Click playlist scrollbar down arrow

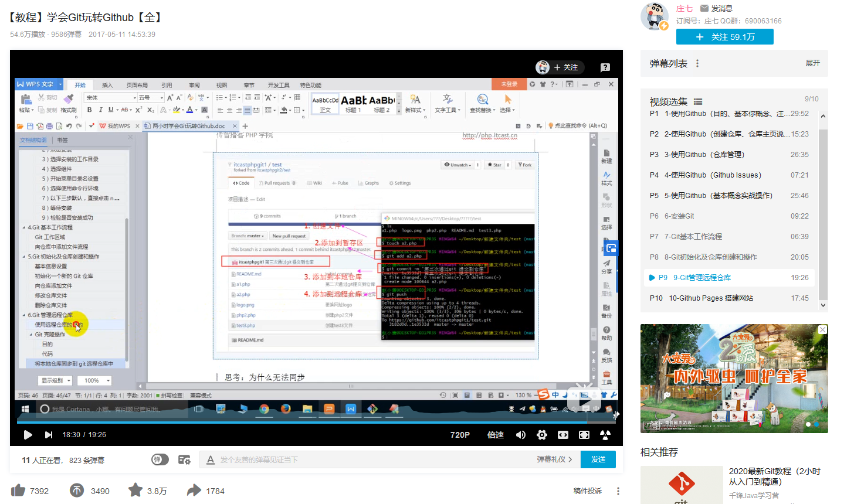click(x=823, y=305)
